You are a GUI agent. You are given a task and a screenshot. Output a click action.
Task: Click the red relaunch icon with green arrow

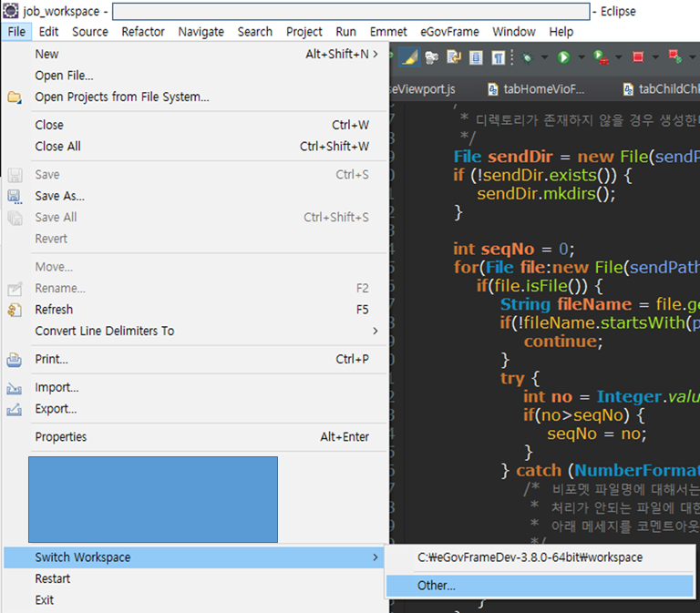coord(675,57)
